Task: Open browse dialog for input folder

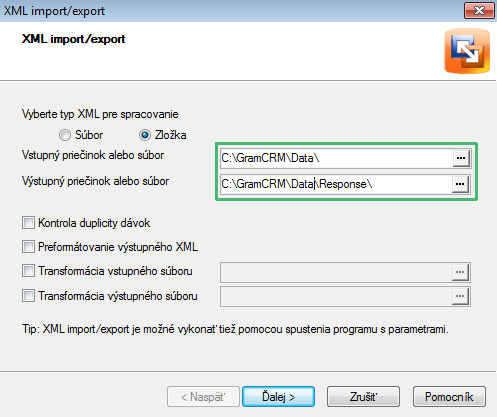Action: pyautogui.click(x=461, y=158)
